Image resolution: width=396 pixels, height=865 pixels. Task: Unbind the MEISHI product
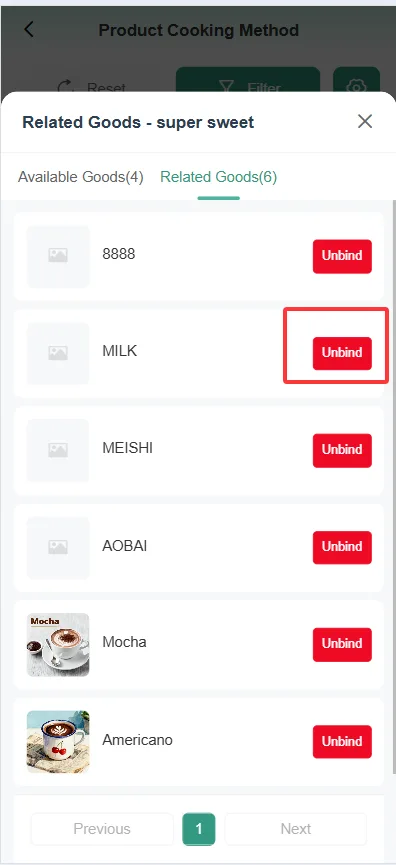tap(342, 450)
